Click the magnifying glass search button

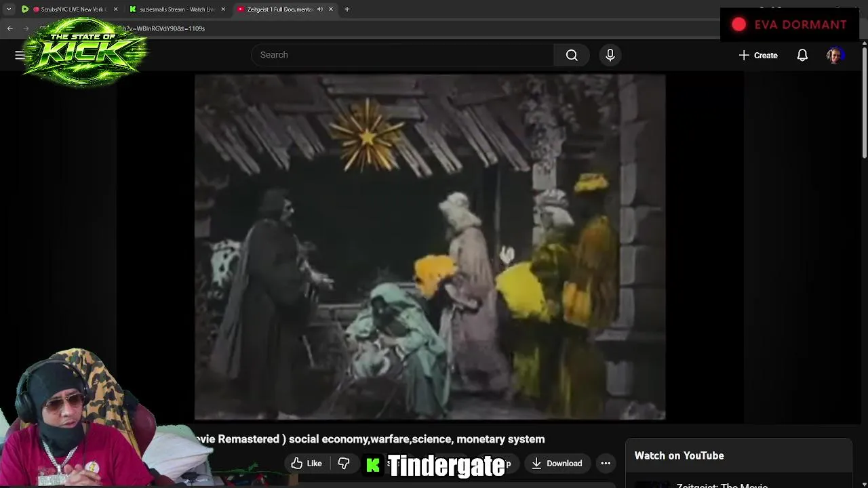572,55
